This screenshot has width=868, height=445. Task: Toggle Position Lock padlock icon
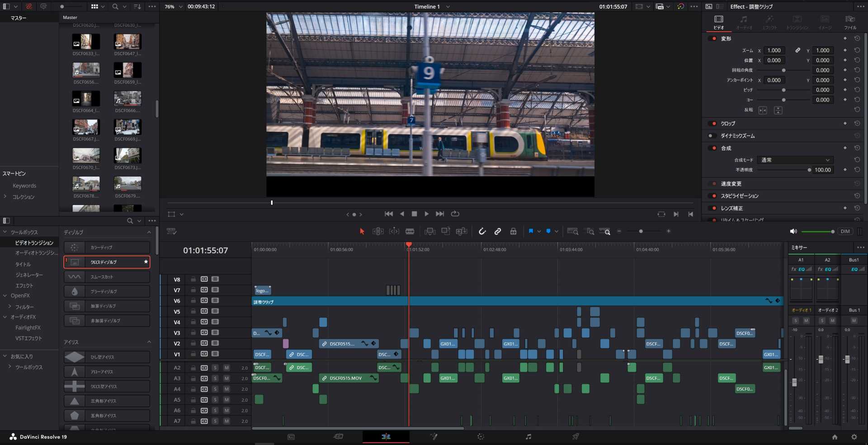coord(513,231)
